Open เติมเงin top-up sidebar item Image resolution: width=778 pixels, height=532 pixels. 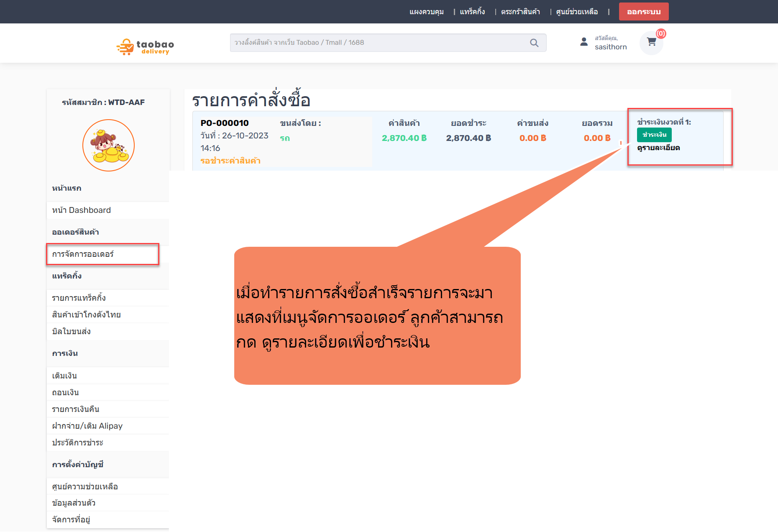[64, 376]
